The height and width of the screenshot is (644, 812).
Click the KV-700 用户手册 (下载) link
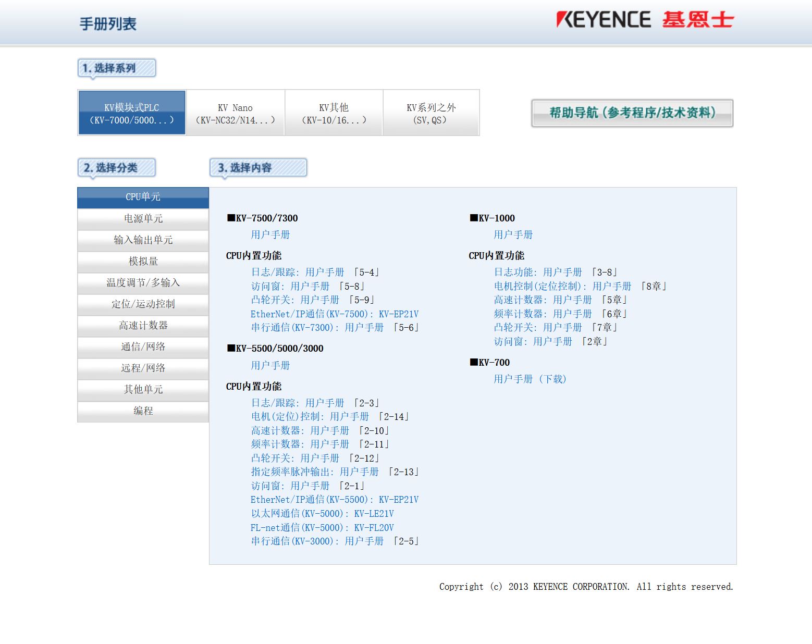coord(530,379)
